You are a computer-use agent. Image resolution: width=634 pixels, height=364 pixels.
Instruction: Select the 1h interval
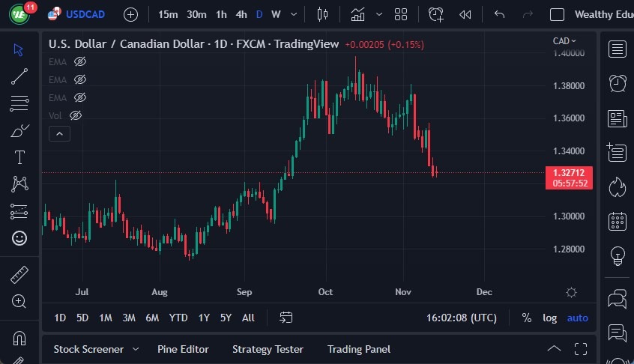pos(221,14)
